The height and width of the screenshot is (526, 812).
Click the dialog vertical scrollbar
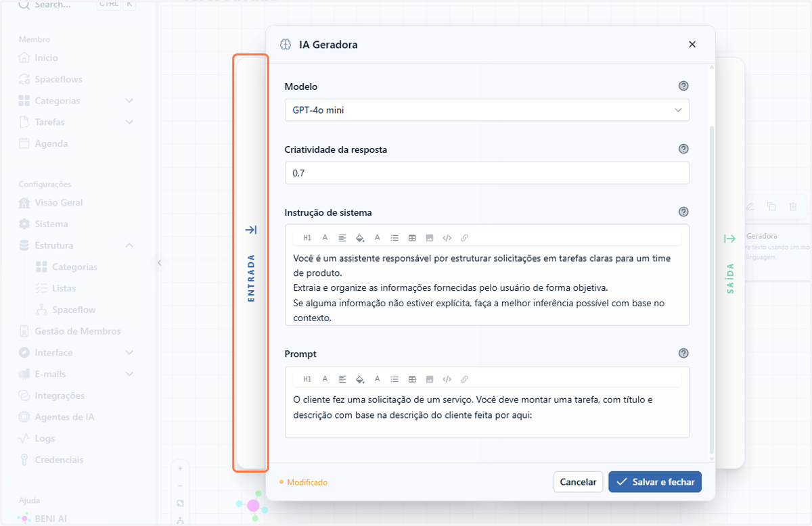(711, 289)
